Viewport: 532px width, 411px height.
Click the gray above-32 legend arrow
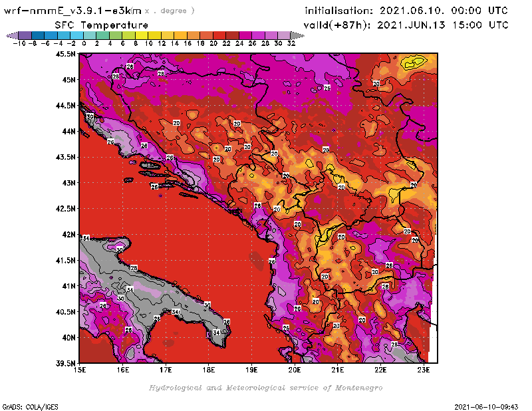[x=297, y=35]
